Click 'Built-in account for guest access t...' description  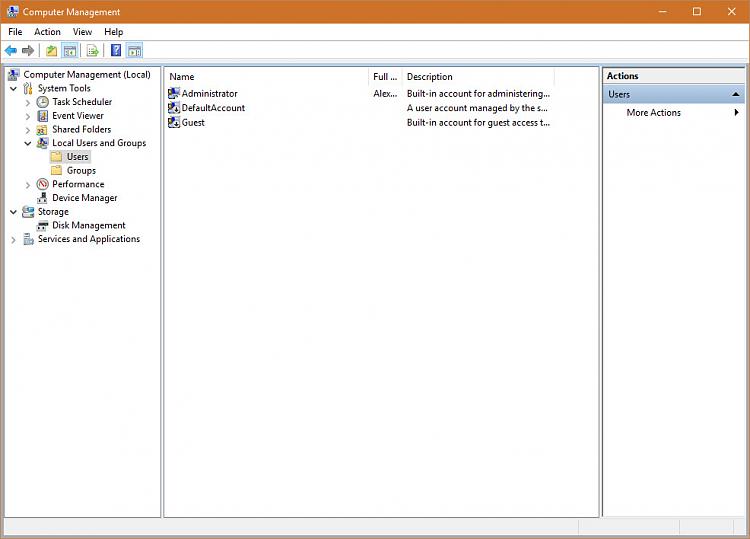click(478, 122)
